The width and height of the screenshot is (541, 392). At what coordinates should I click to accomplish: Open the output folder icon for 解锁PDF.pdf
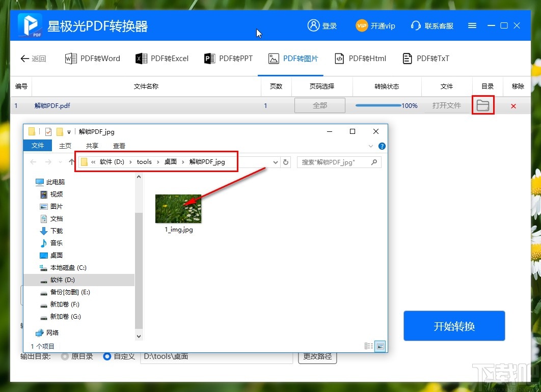(x=483, y=105)
